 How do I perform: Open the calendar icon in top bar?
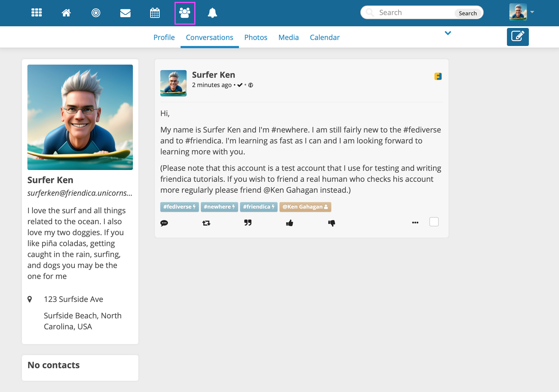click(x=155, y=13)
